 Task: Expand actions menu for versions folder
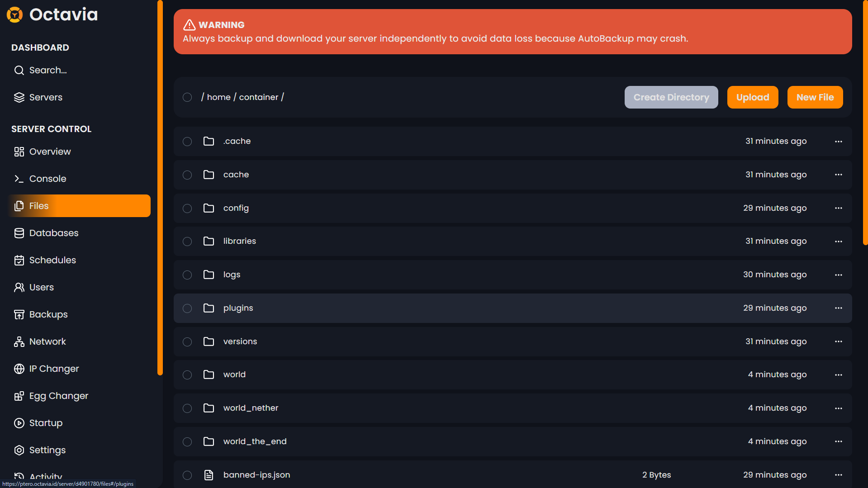tap(838, 341)
